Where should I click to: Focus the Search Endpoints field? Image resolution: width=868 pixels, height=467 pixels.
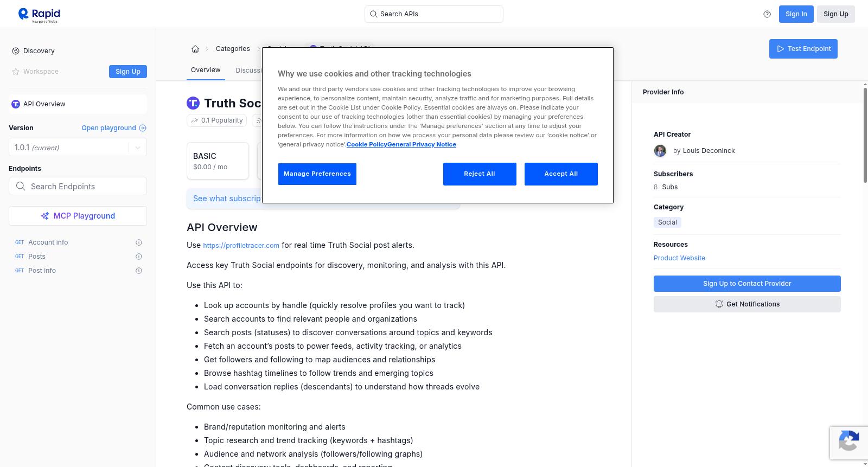[78, 186]
